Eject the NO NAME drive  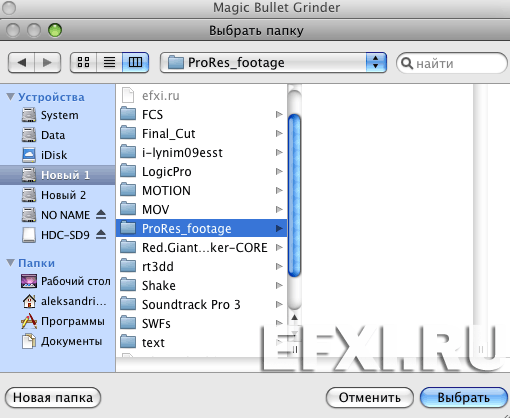pos(101,215)
